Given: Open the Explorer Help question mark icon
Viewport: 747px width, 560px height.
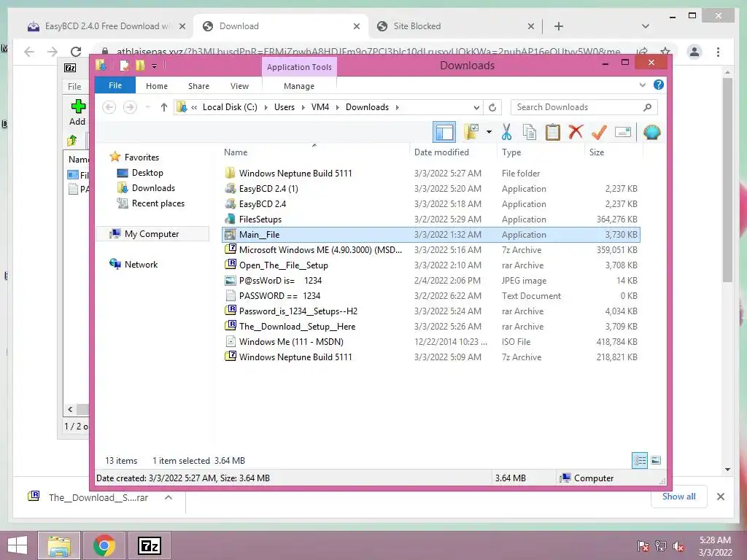Looking at the screenshot, I should click(659, 85).
